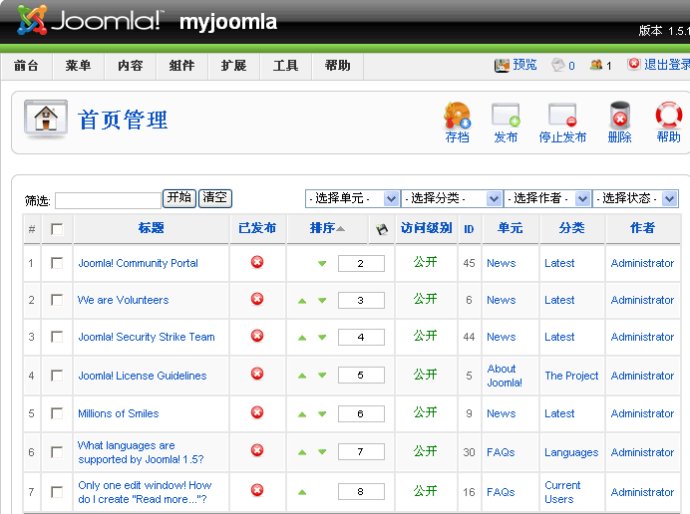
Task: Open the Current Users category link
Action: 562,492
